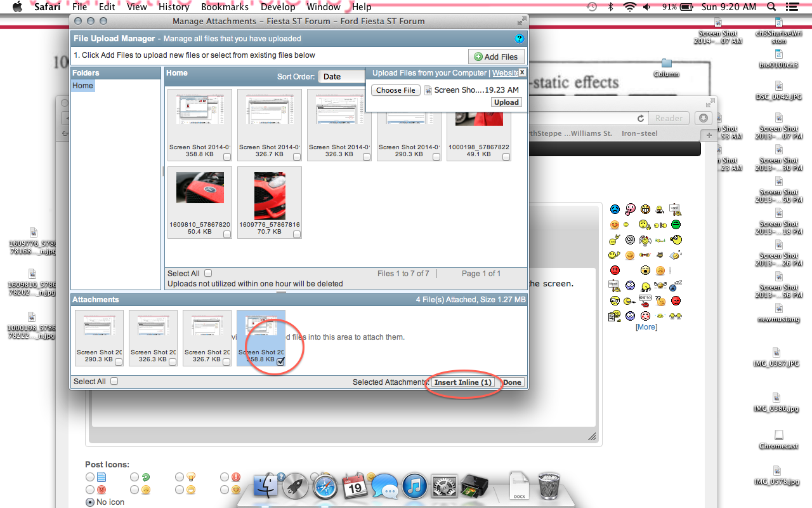This screenshot has width=812, height=508.
Task: Tick checkbox for the 70.7 KB uploaded file
Action: tap(297, 234)
